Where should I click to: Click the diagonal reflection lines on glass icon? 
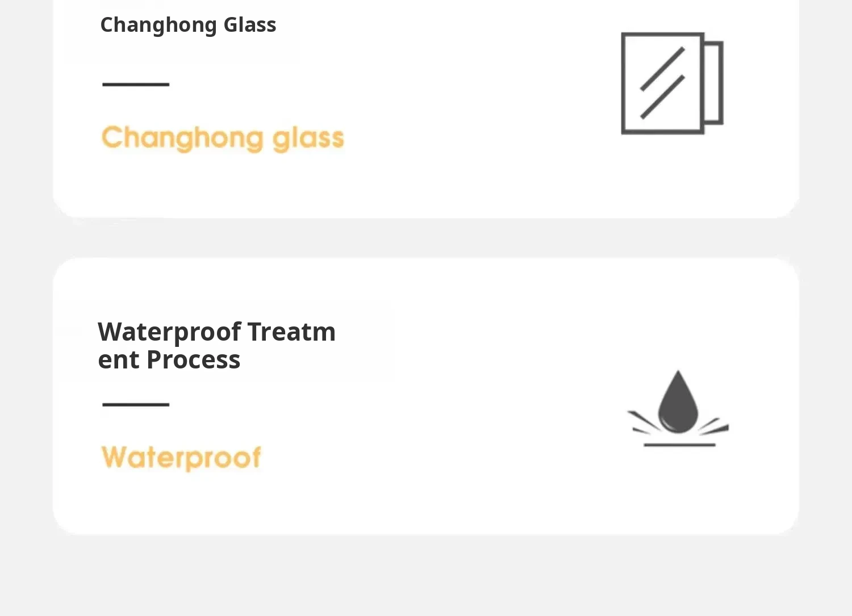point(662,83)
